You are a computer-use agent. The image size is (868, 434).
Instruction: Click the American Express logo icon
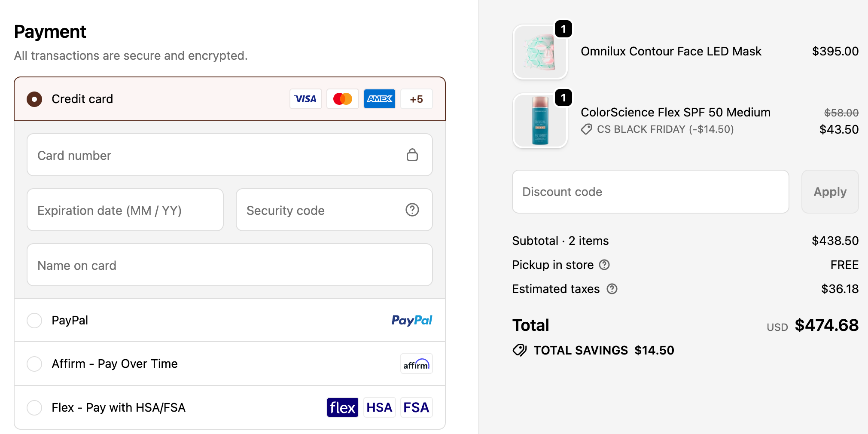pyautogui.click(x=379, y=99)
